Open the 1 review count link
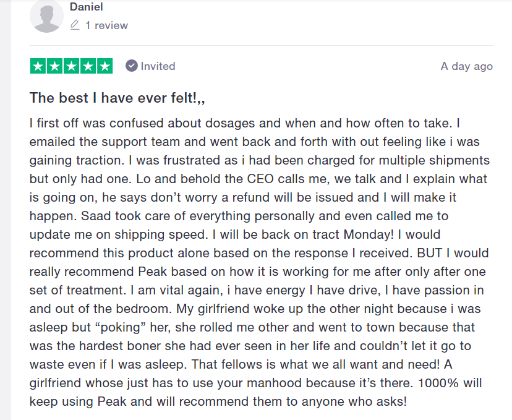 point(106,25)
